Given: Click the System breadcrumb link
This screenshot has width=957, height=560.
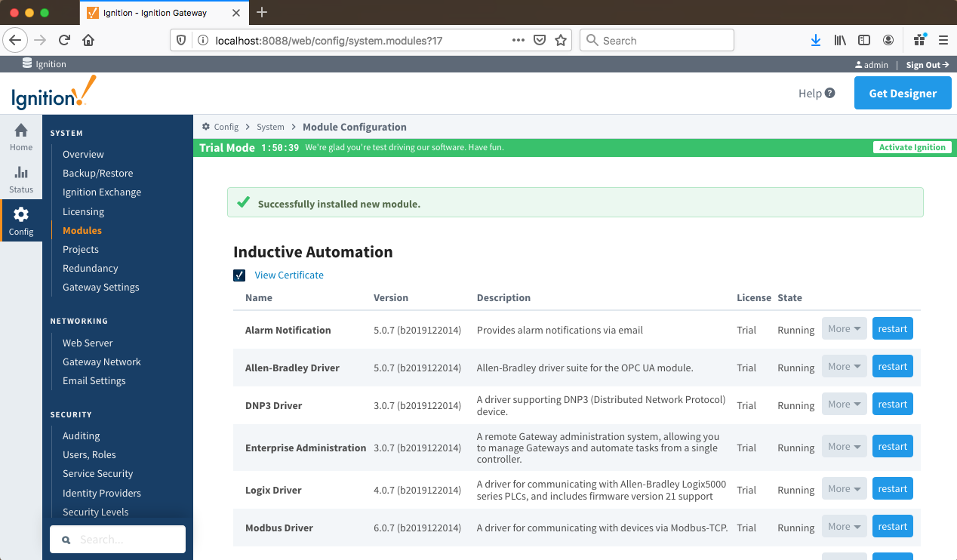Looking at the screenshot, I should point(270,127).
